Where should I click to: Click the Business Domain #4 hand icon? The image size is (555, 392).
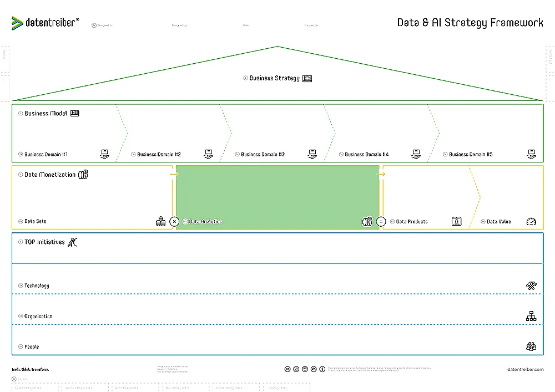[416, 154]
